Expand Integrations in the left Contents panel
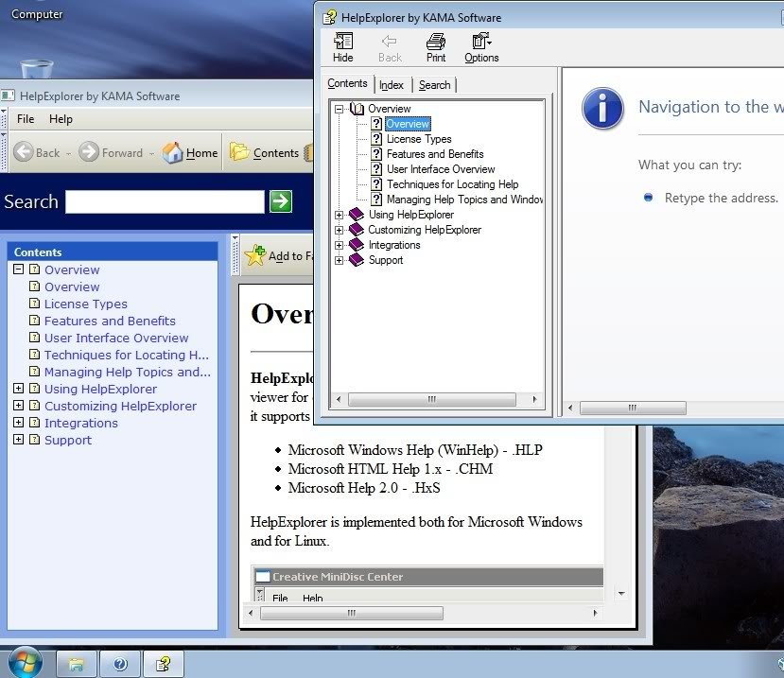 click(x=18, y=423)
